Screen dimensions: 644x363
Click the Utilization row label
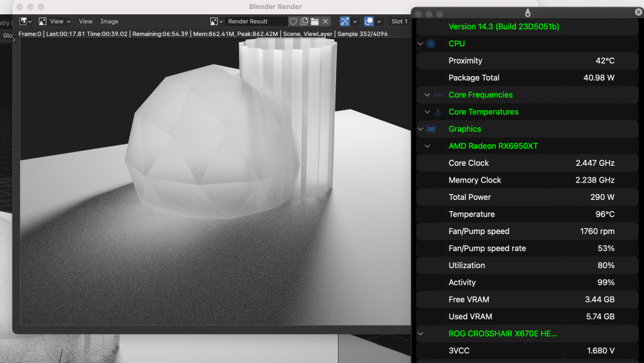466,266
